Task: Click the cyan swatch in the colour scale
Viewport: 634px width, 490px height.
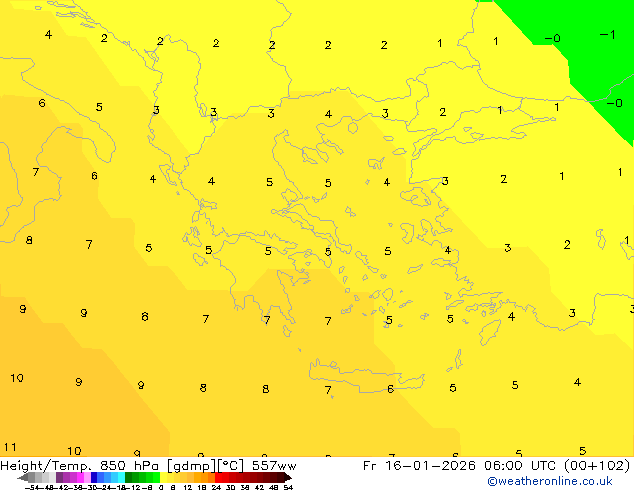Action: point(122,477)
